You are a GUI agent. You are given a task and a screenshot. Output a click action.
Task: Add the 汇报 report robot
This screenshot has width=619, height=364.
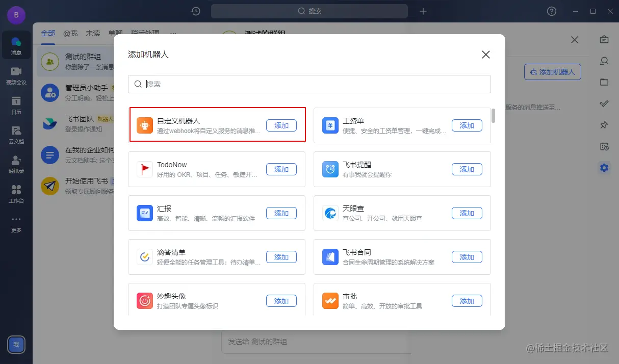click(281, 213)
